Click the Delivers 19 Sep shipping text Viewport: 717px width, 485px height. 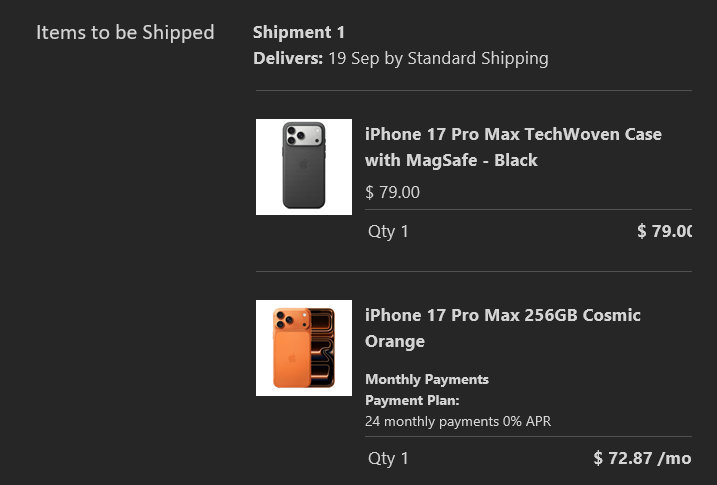401,59
